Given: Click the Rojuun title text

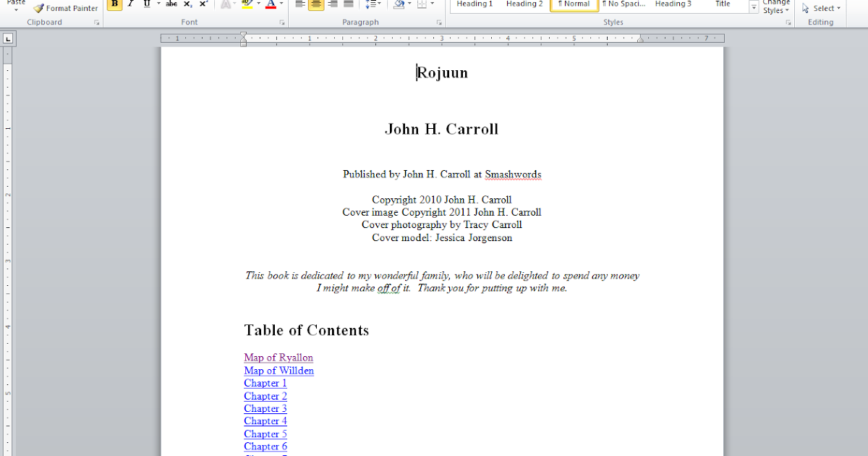Looking at the screenshot, I should coord(442,72).
